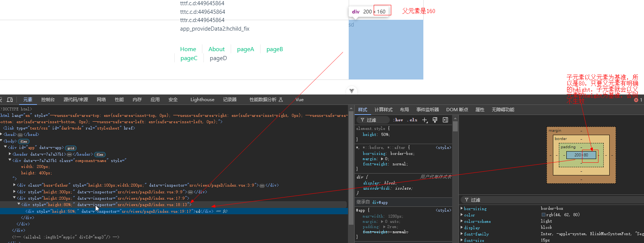
Task: Open the 源代码/来源 sources tab
Action: pos(76,100)
